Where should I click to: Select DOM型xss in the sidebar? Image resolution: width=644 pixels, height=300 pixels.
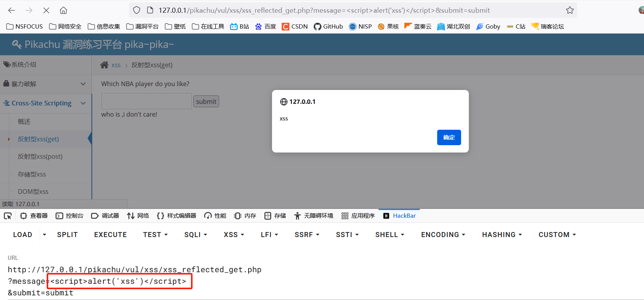click(x=33, y=192)
